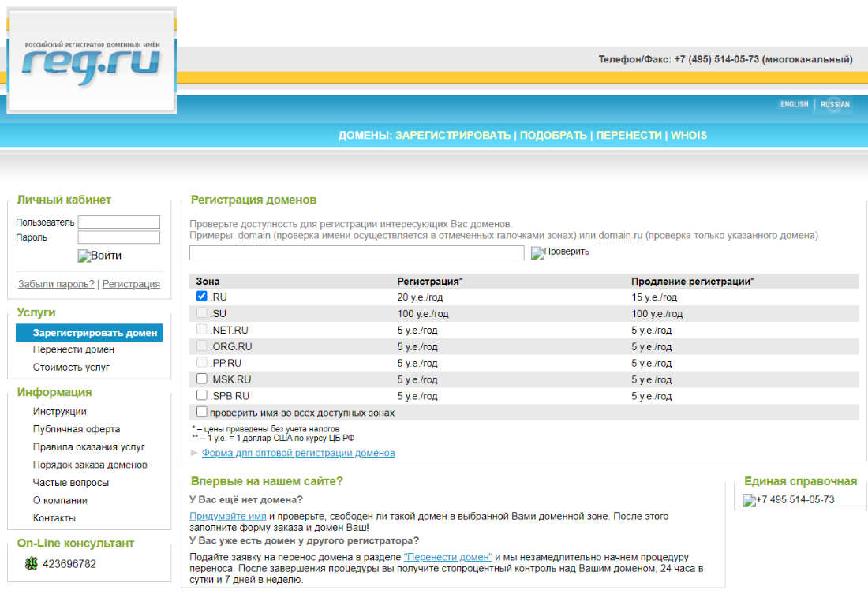The height and width of the screenshot is (594, 868).
Task: Click the phone image beside +7 495 514-05-73
Action: click(x=749, y=500)
